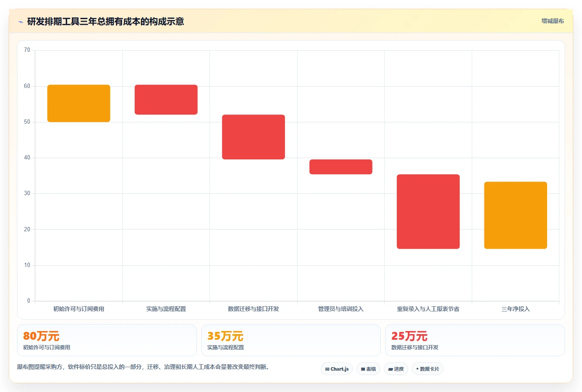Open the 80万元 data card
Screen dimensions: 582x392
pyautogui.click(x=107, y=340)
